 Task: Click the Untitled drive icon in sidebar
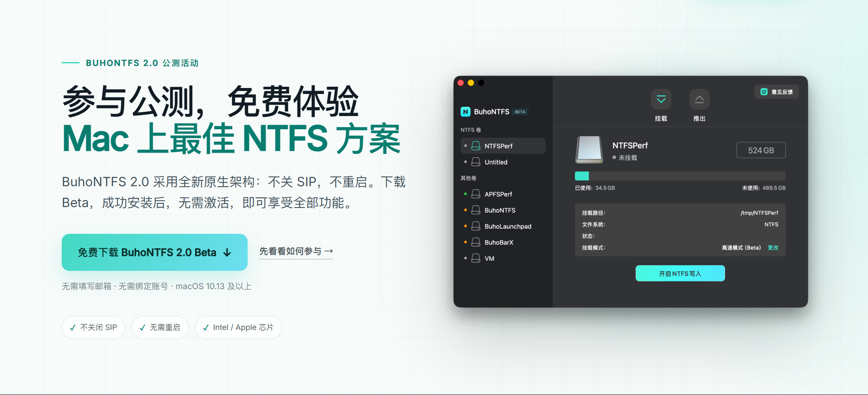click(476, 162)
